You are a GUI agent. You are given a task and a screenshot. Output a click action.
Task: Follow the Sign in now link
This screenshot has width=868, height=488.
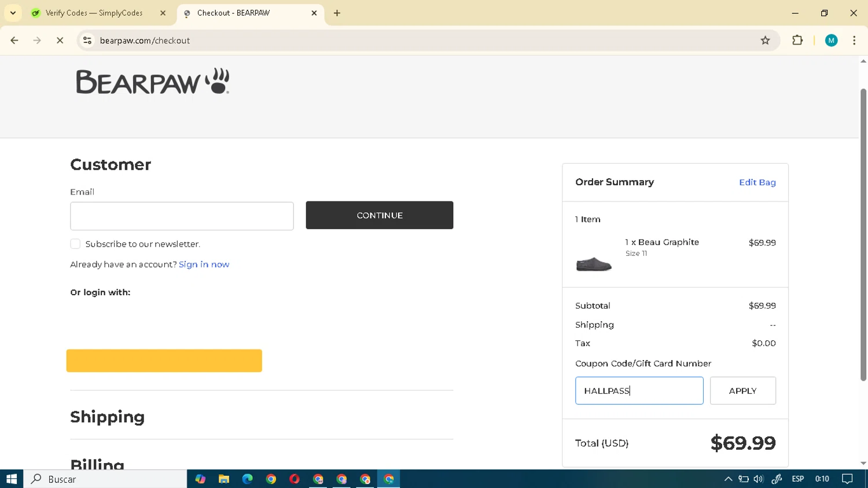click(x=204, y=264)
